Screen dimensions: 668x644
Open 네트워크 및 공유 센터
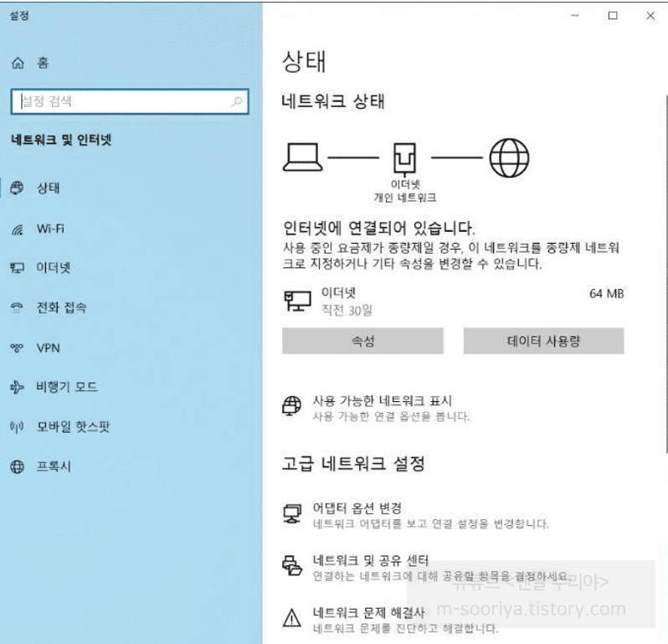coord(370,560)
